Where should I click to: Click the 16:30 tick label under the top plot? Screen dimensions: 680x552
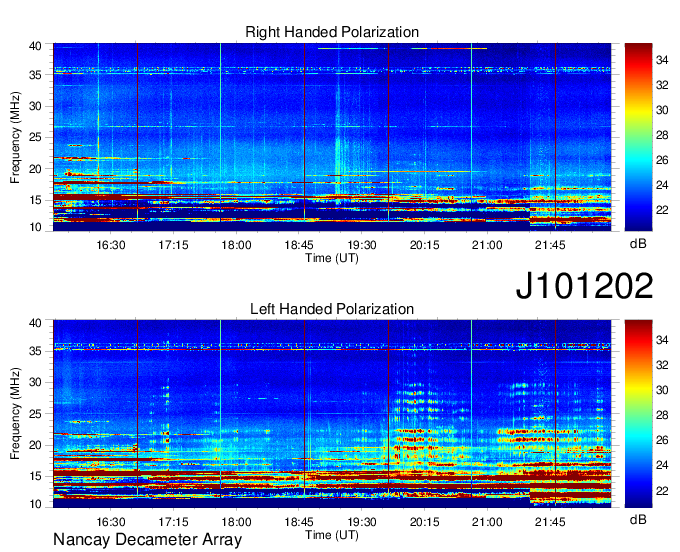click(x=111, y=245)
